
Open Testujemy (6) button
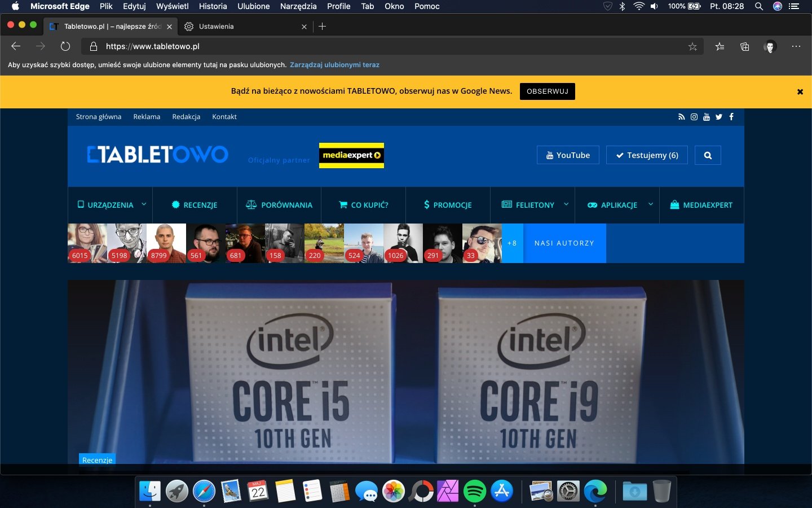[647, 155]
